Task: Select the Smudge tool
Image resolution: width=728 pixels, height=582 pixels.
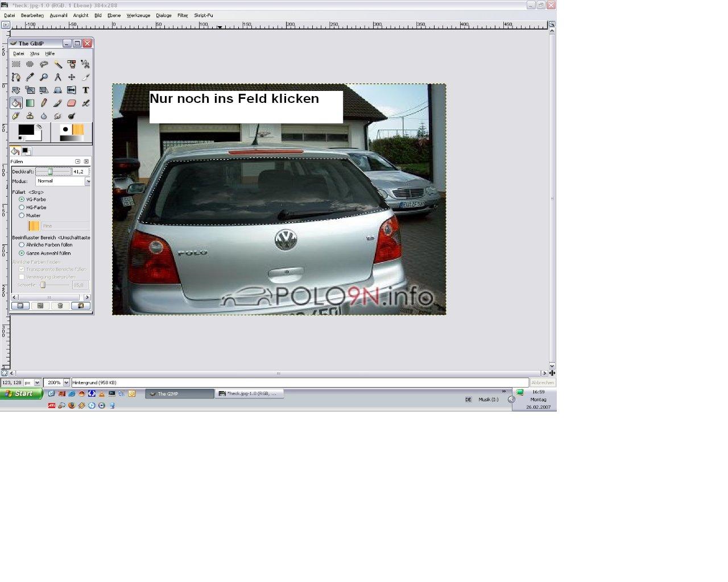Action: (x=57, y=116)
